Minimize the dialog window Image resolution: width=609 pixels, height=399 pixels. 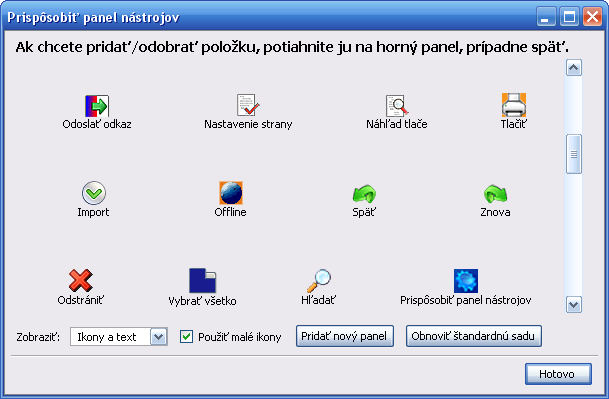tap(546, 17)
